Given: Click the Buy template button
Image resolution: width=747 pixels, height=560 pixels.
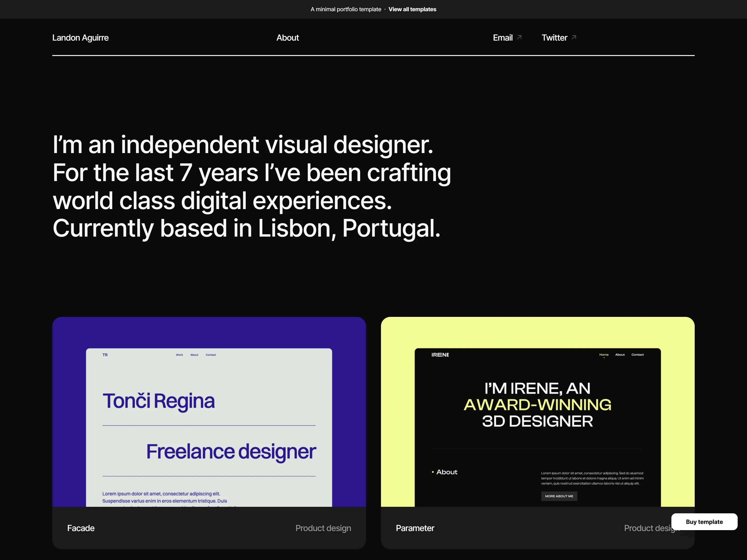Looking at the screenshot, I should click(x=704, y=522).
